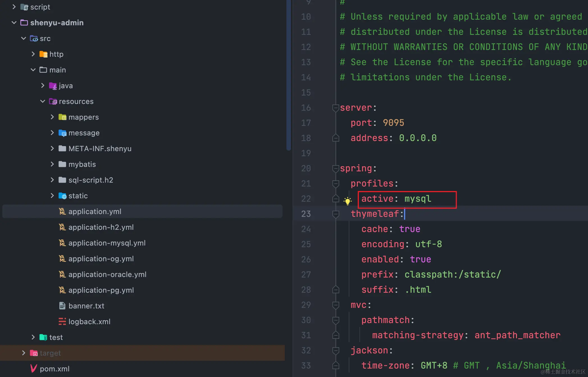
Task: Collapse the shenyu-admin module tree
Action: [14, 22]
